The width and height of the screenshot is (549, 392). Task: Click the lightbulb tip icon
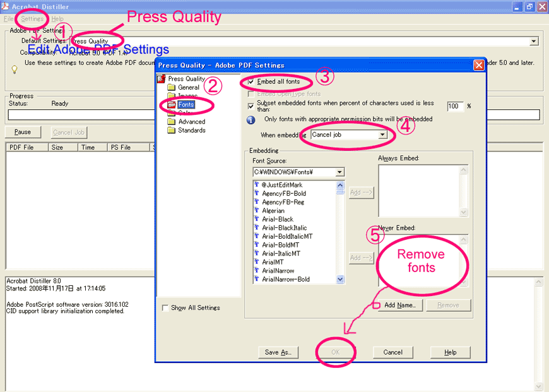pos(15,69)
